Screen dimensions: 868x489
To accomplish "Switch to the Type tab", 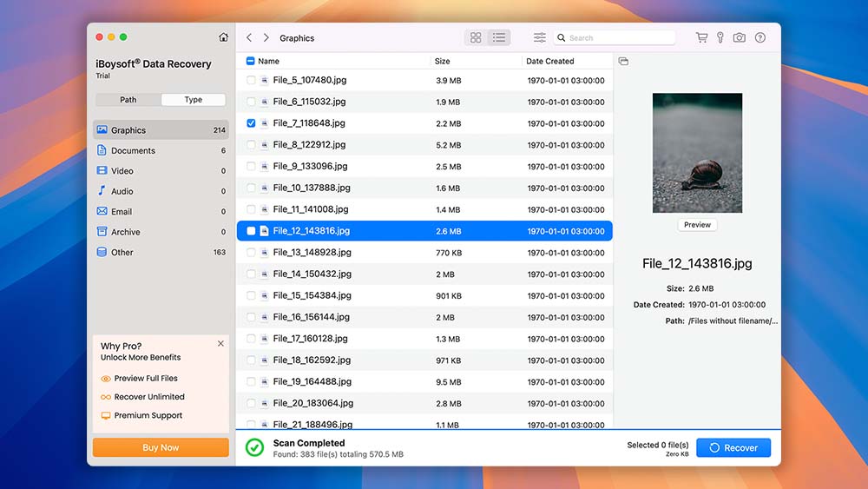I will point(194,100).
